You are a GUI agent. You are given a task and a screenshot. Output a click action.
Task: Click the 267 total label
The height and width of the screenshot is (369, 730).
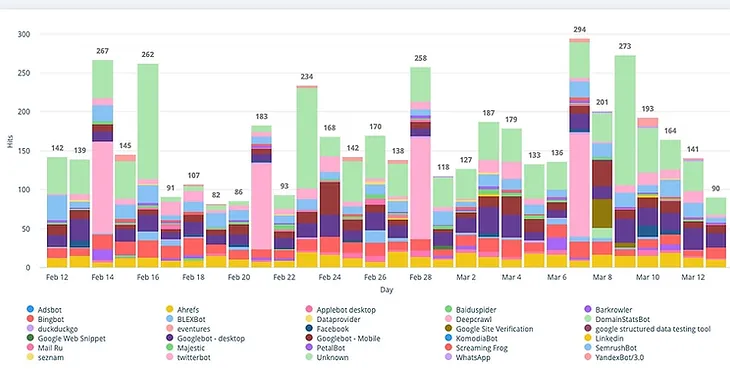pyautogui.click(x=102, y=51)
